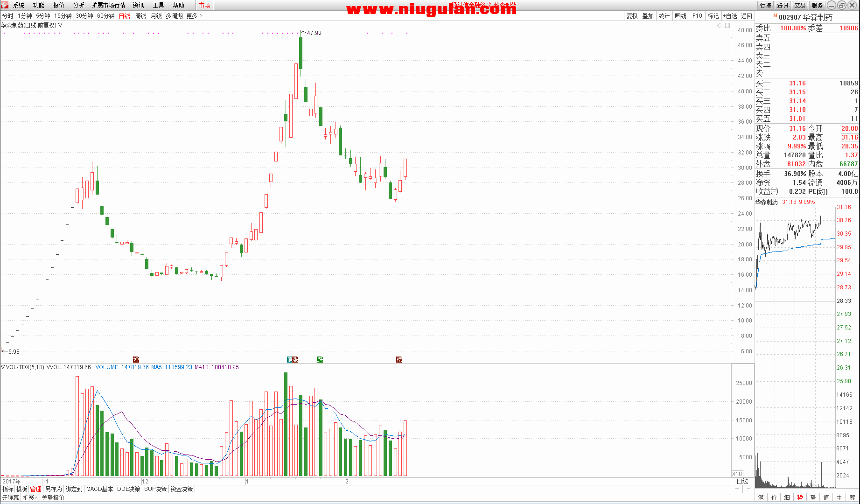Viewport: 860px width, 504px height.
Task: Expand the '扩展' panel toggle
Action: point(30,497)
